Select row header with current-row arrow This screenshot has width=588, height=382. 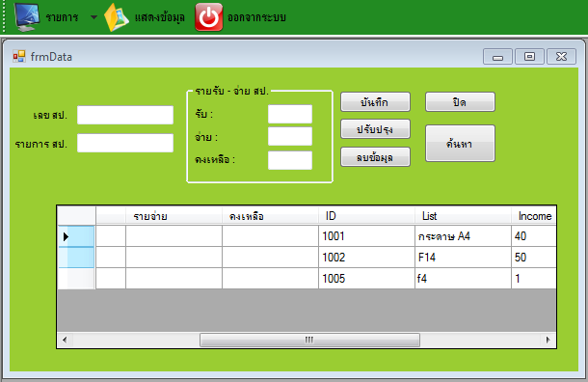point(76,236)
